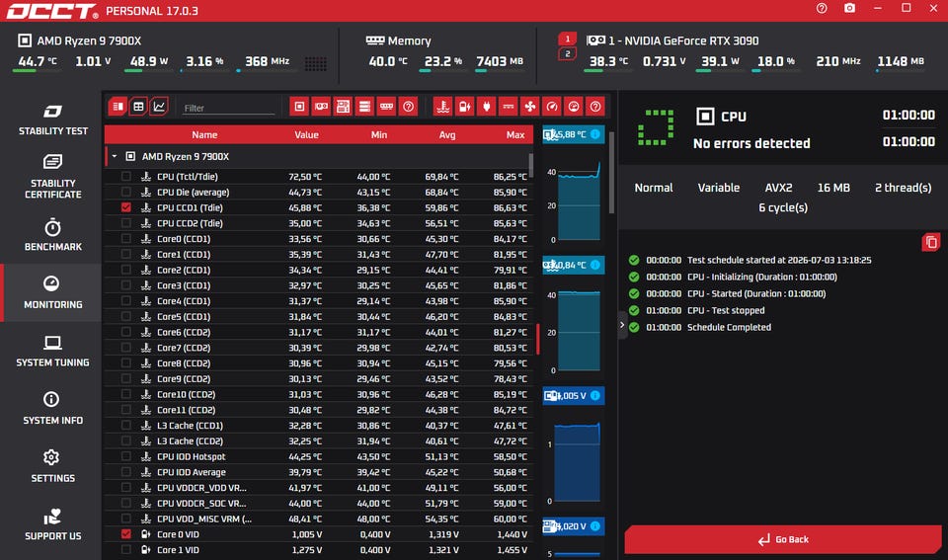
Task: Click the sensor table vertical scrollbar
Action: (531, 165)
